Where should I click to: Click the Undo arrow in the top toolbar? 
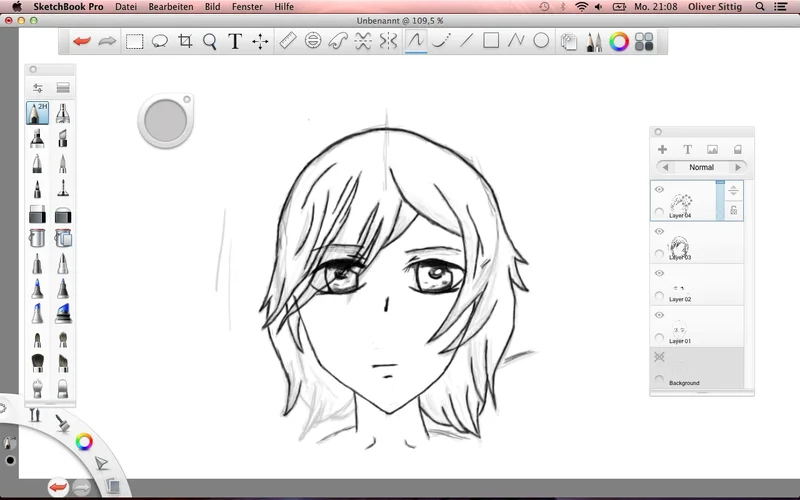[82, 41]
